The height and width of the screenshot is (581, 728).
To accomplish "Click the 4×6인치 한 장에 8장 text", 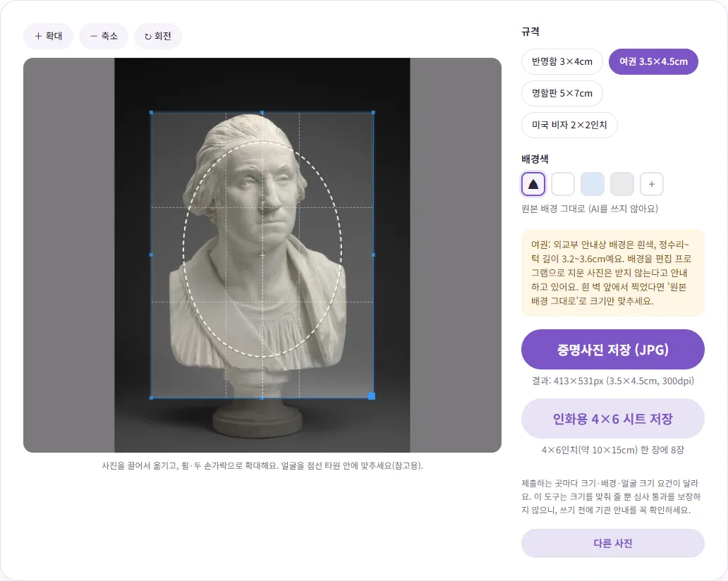I will point(613,450).
